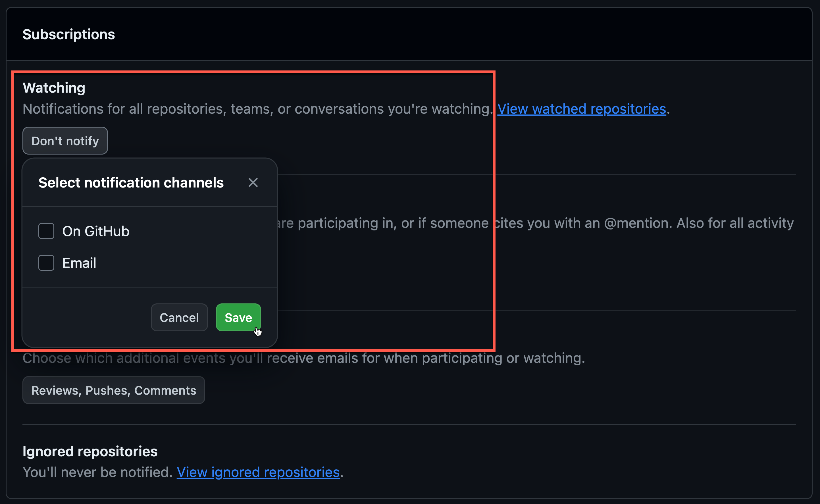Click the Ignored repositories heading
The width and height of the screenshot is (820, 504).
click(x=90, y=451)
